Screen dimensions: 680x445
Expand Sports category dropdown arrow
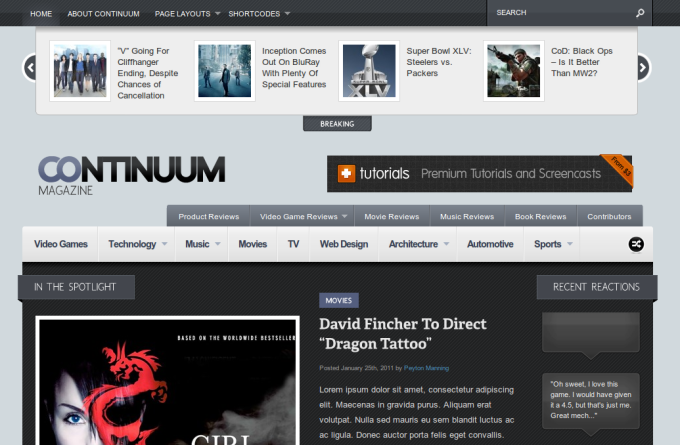point(570,244)
